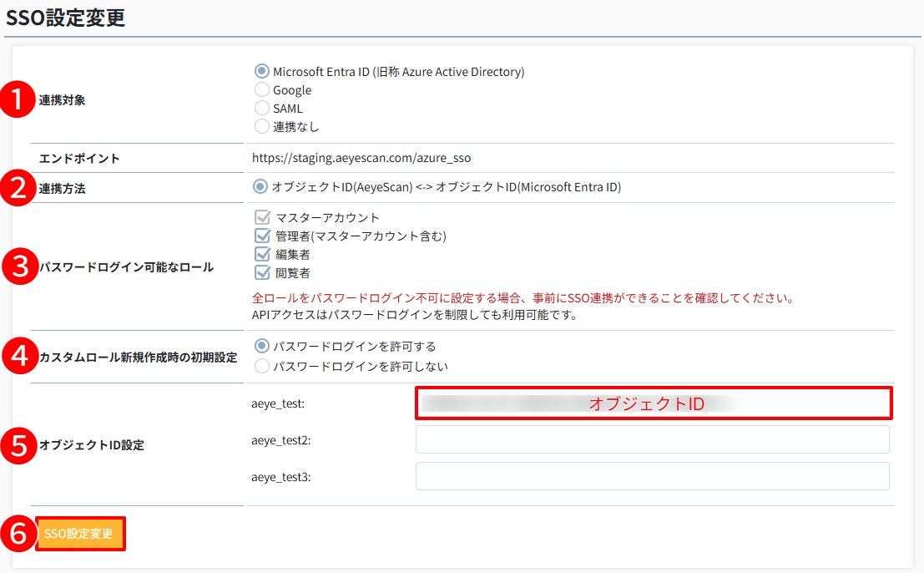Toggle the 閲覧者 checkbox
The width and height of the screenshot is (924, 573).
coord(263,273)
